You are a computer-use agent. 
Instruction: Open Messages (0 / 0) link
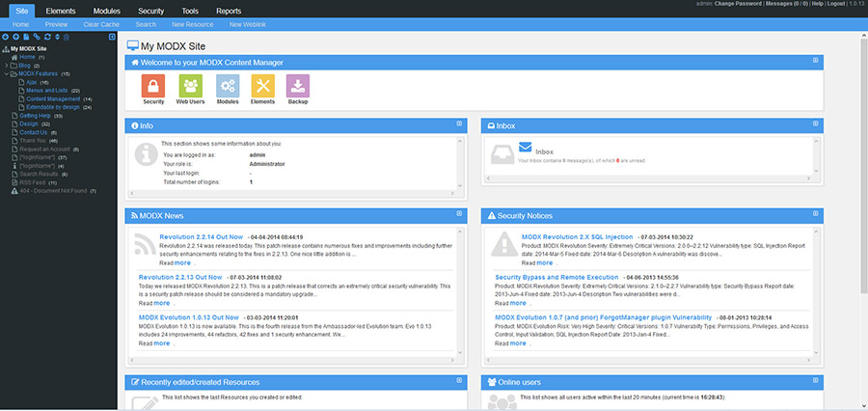click(x=785, y=3)
